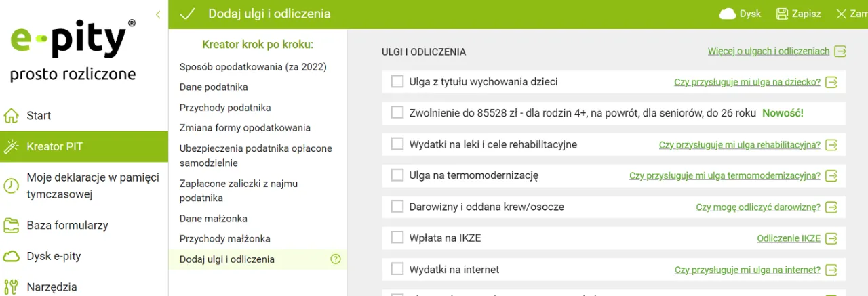The height and width of the screenshot is (296, 868).
Task: Open the arrow icon beside IKZE deduction
Action: click(831, 238)
